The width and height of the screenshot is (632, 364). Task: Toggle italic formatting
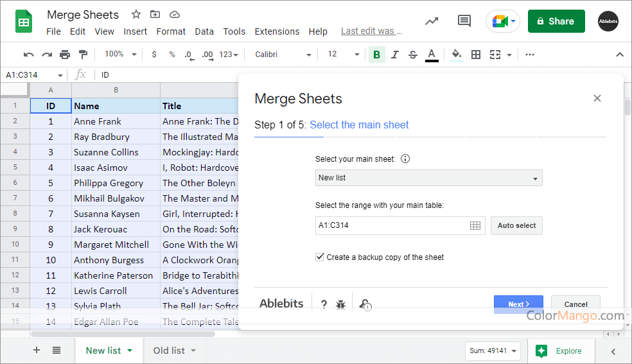point(395,55)
